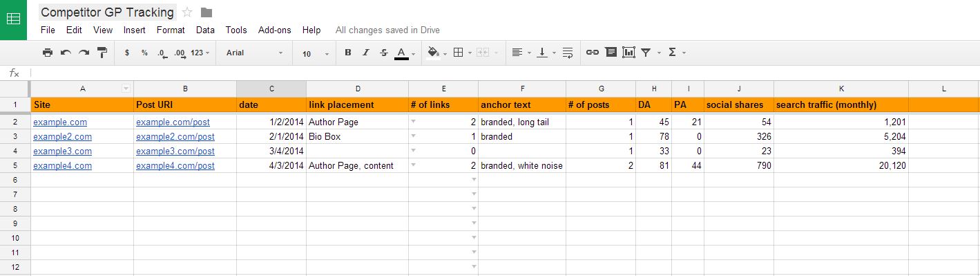Image resolution: width=980 pixels, height=276 pixels.
Task: Open the View menu
Action: coord(103,30)
